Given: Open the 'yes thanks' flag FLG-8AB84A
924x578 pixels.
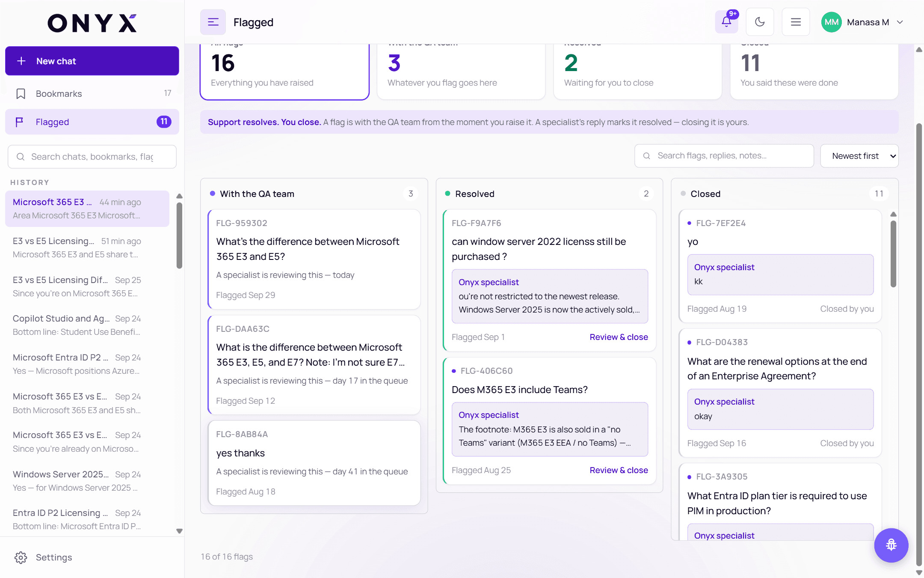Looking at the screenshot, I should coord(314,463).
